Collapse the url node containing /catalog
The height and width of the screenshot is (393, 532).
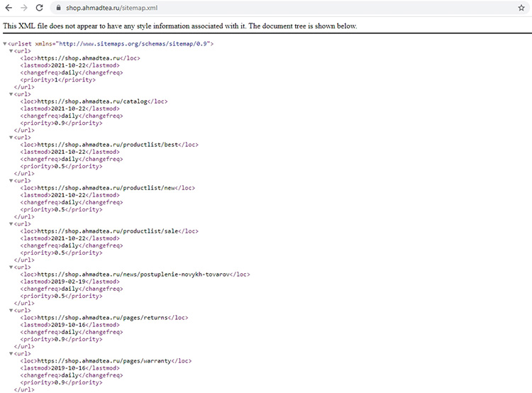pos(11,94)
